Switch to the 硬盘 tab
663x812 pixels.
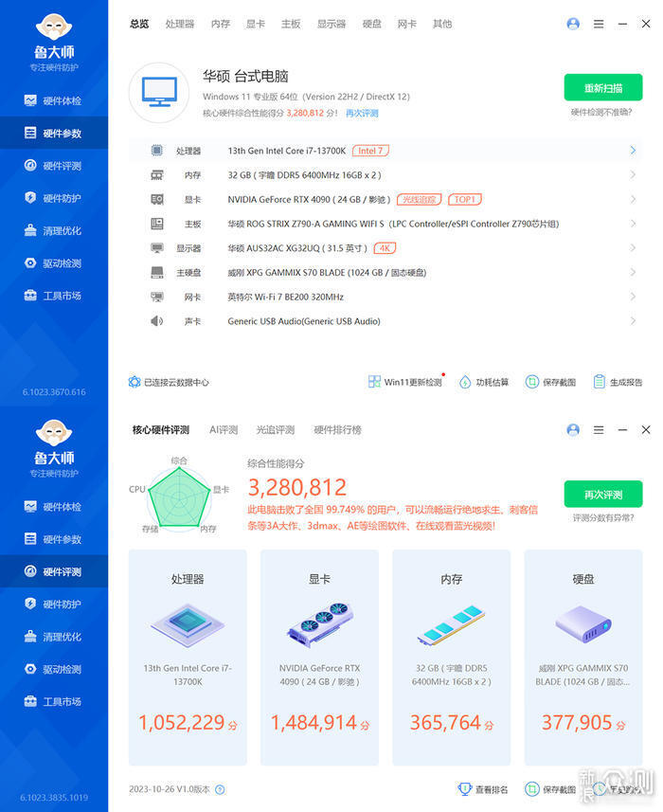point(371,24)
